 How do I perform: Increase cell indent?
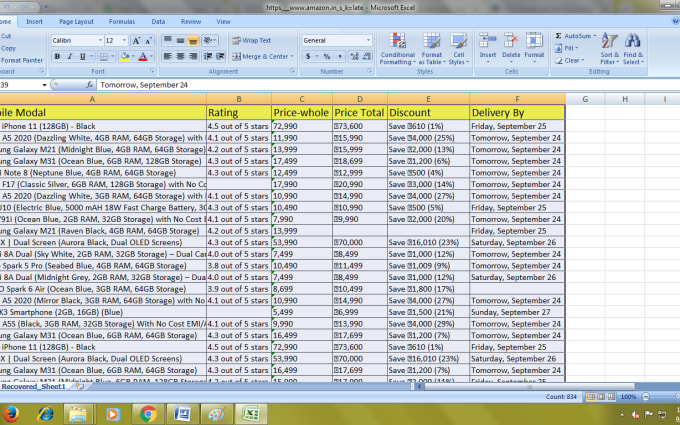pos(220,56)
